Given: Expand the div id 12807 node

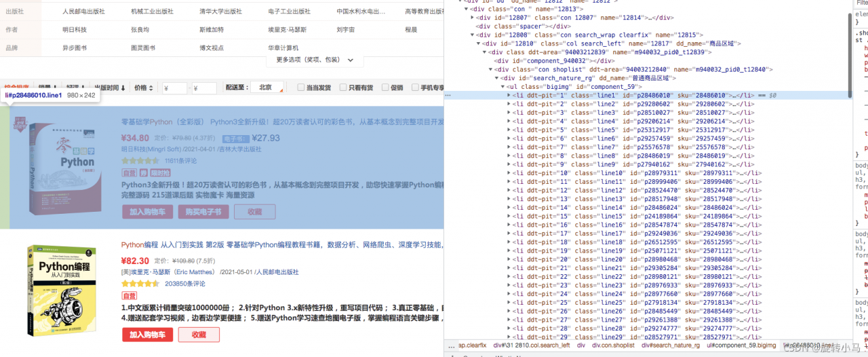Looking at the screenshot, I should 473,18.
